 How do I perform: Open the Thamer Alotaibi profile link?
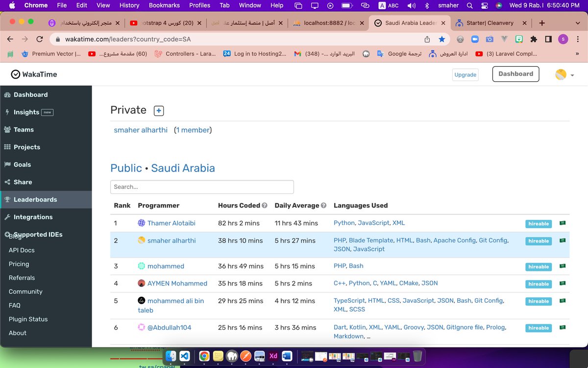(171, 223)
